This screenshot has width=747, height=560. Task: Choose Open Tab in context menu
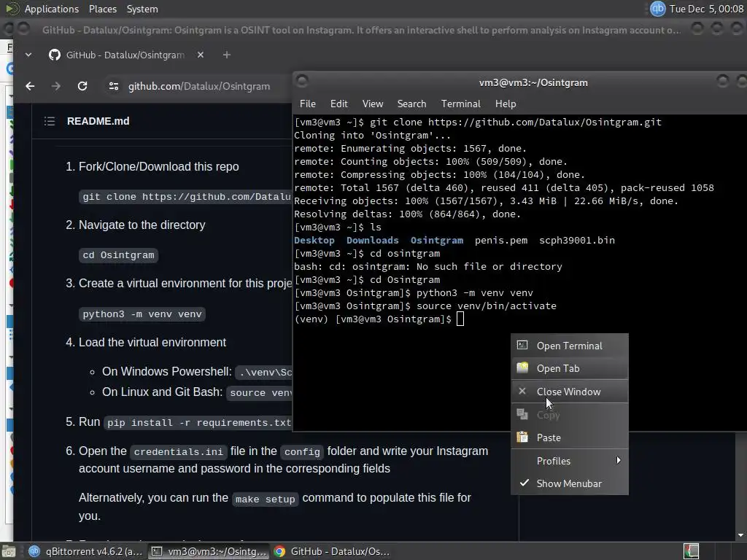click(x=570, y=368)
